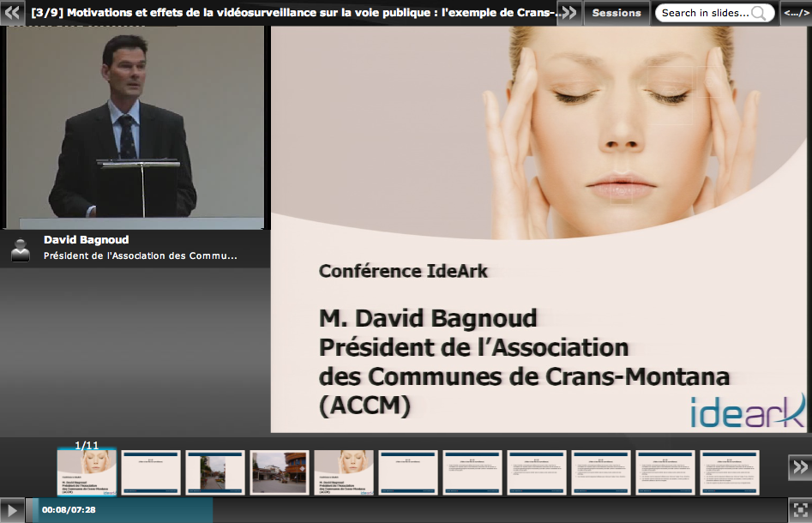Select the speaker name David Bagnoud
The height and width of the screenshot is (523, 812).
coord(87,240)
